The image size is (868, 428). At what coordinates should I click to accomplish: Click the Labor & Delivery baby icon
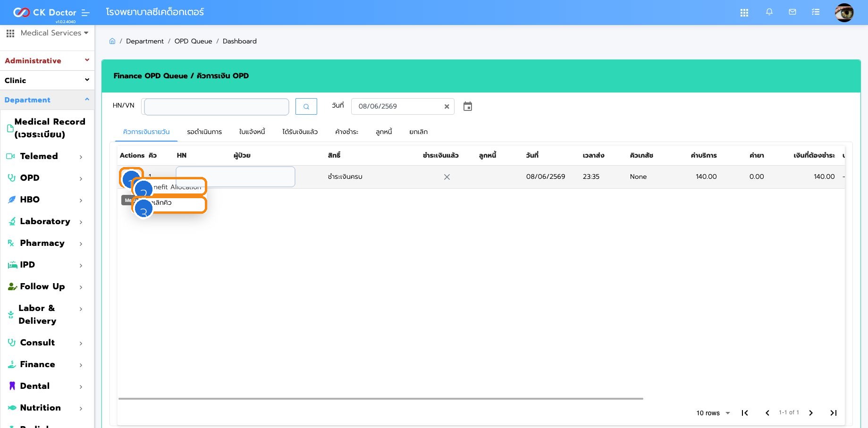click(11, 315)
